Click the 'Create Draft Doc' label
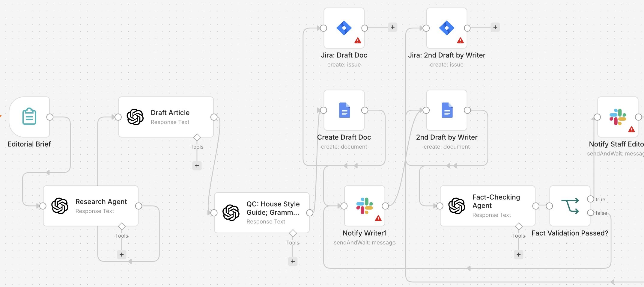 [x=344, y=137]
